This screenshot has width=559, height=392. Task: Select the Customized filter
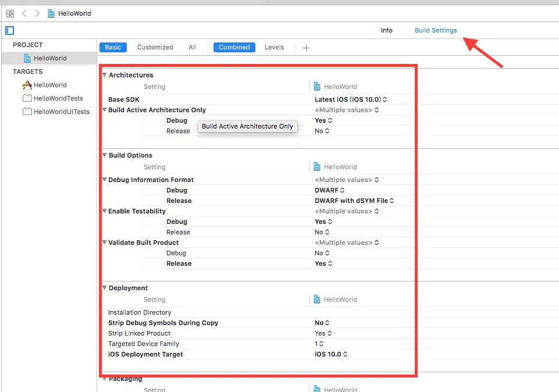tap(155, 47)
